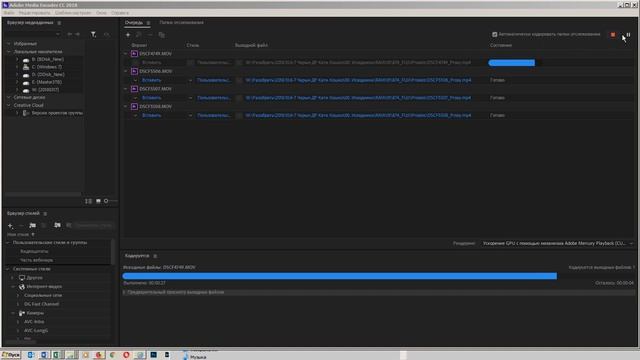640x360 pixels.
Task: Select drive E: in Media Browser
Action: 47,82
